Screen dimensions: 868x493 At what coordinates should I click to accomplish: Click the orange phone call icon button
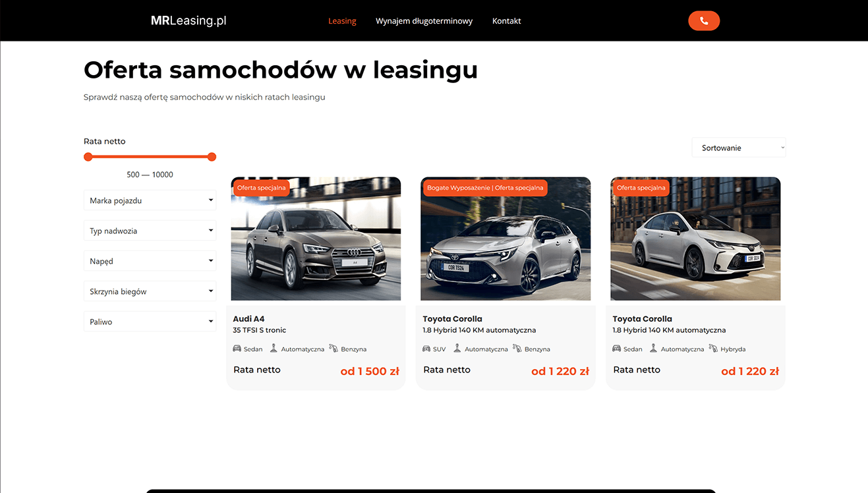click(x=704, y=21)
